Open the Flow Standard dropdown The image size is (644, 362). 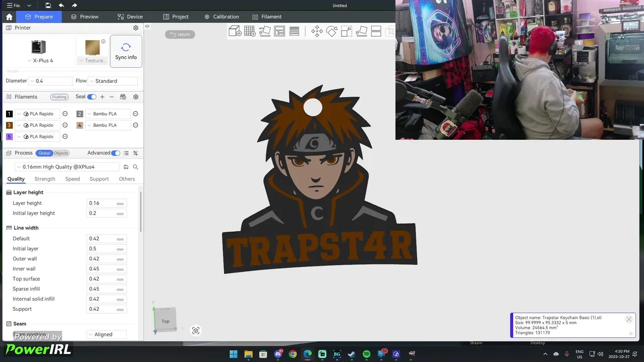[113, 81]
